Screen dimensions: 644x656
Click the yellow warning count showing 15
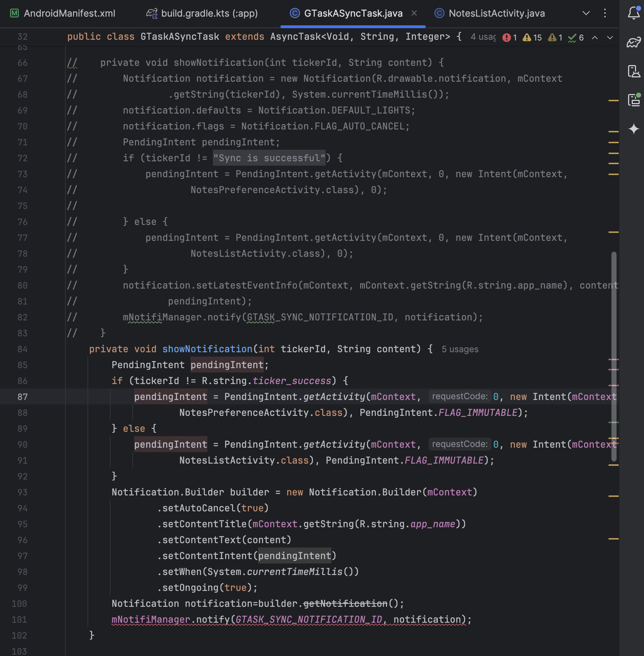532,38
